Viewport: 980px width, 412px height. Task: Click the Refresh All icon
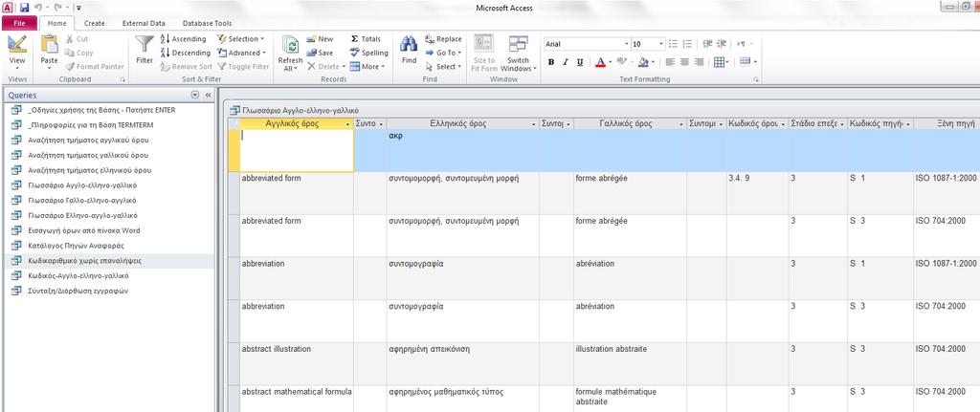[290, 45]
